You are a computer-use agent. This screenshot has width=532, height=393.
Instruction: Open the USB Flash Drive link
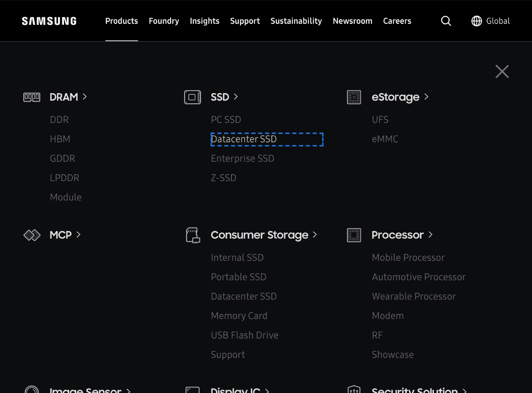coord(245,335)
